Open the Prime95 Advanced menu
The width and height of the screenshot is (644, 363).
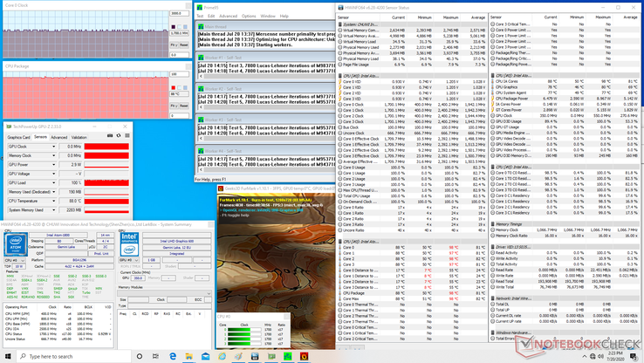pos(229,16)
